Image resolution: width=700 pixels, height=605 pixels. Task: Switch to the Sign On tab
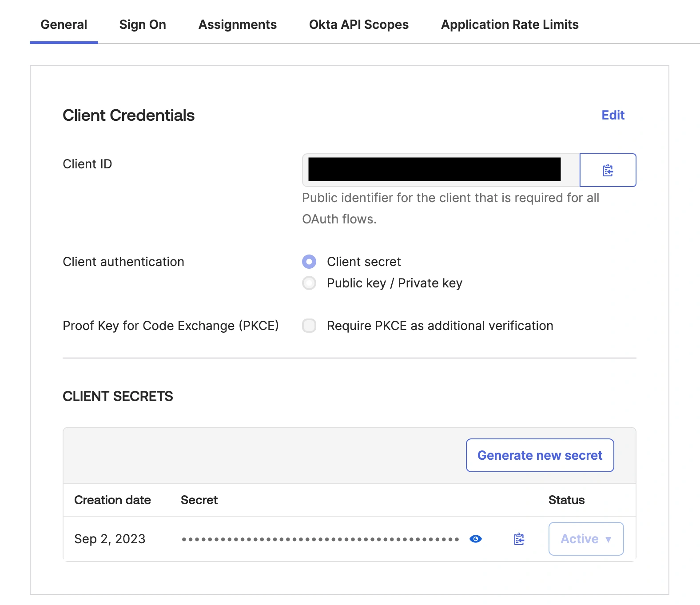[x=143, y=24]
